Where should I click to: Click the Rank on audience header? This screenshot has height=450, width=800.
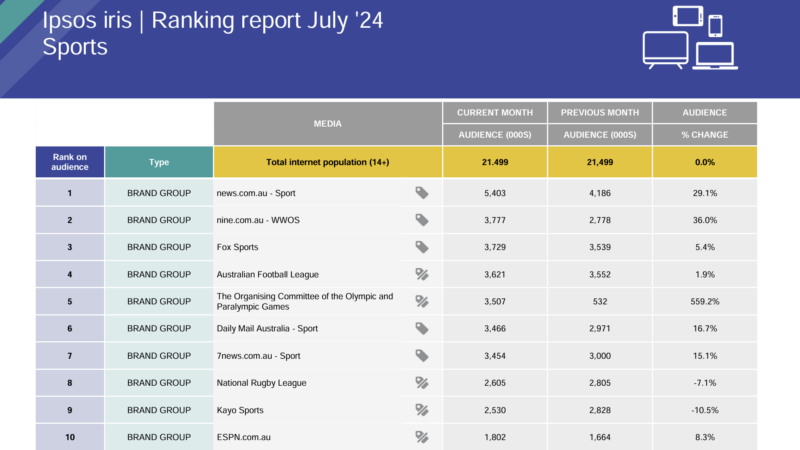click(70, 162)
